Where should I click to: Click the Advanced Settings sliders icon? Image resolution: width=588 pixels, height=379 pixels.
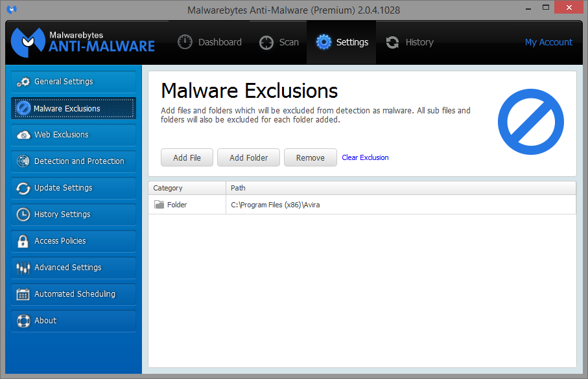coord(23,268)
